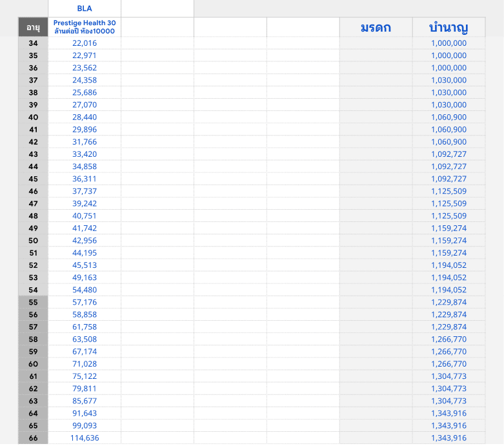
Task: Select age cell 36
Action: [33, 68]
